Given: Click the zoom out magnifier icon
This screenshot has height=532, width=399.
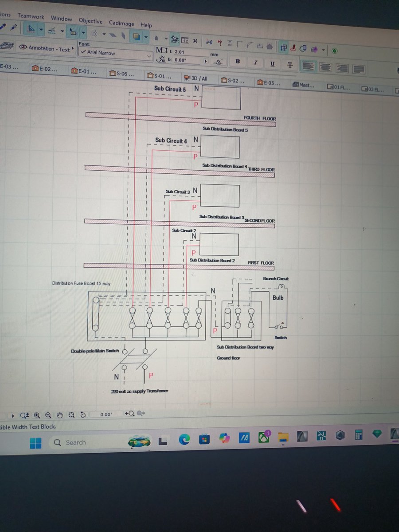Looking at the screenshot, I should click(x=48, y=415).
